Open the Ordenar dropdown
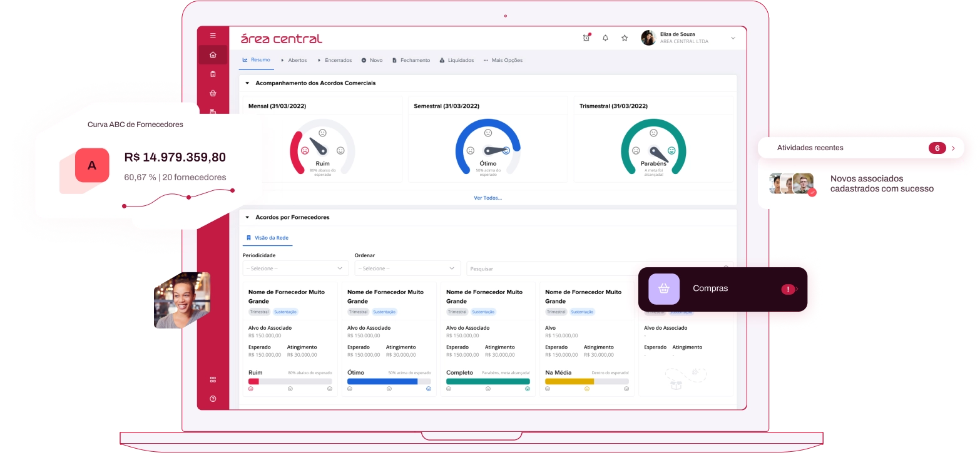Viewport: 980px width, 455px height. [407, 268]
